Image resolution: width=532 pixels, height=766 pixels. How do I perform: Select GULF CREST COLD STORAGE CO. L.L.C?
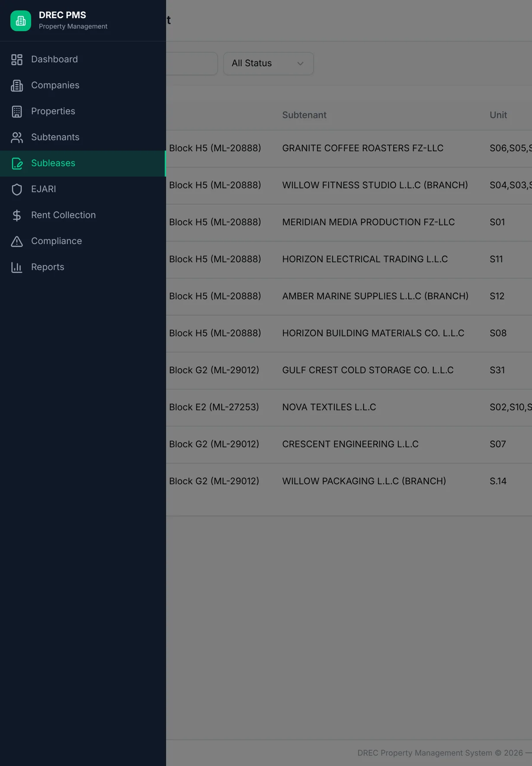pyautogui.click(x=368, y=370)
